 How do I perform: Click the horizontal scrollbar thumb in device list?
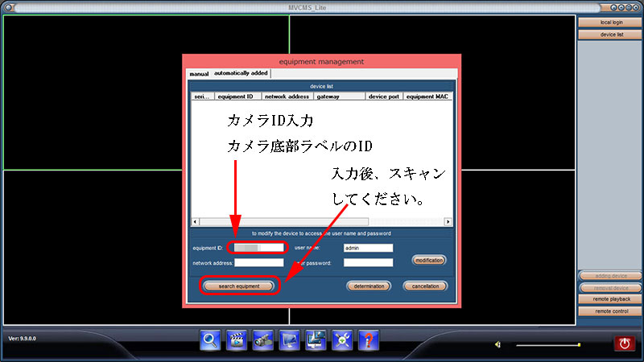(x=284, y=222)
